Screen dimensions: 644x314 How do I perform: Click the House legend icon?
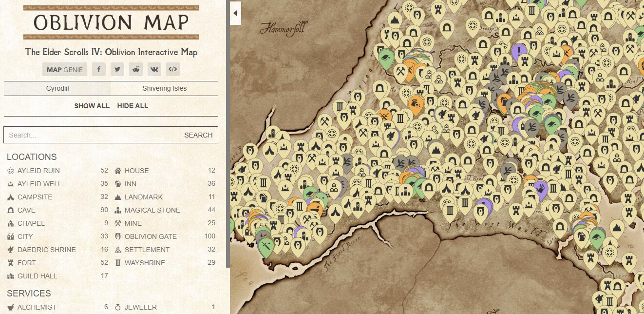click(x=118, y=171)
